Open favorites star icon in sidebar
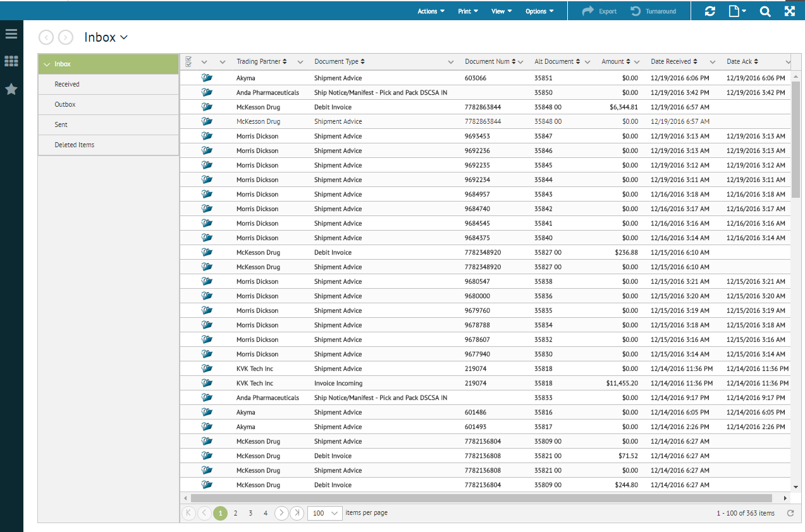 tap(11, 89)
